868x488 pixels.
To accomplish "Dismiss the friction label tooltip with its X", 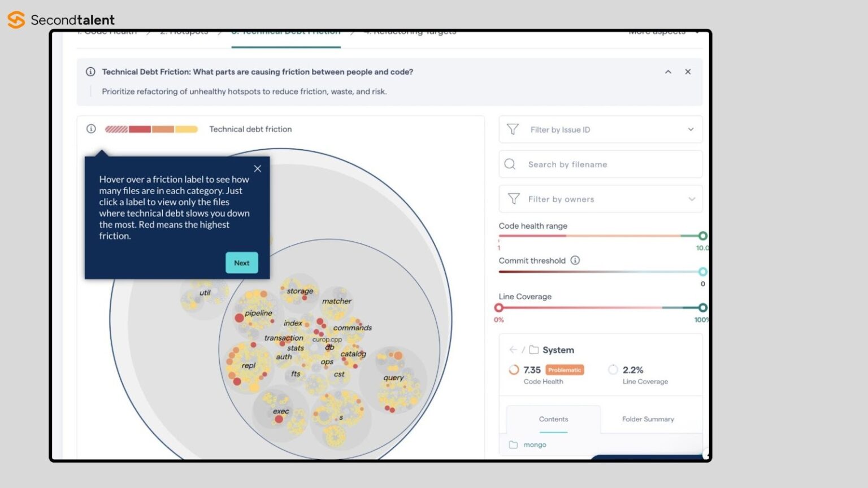I will click(257, 168).
